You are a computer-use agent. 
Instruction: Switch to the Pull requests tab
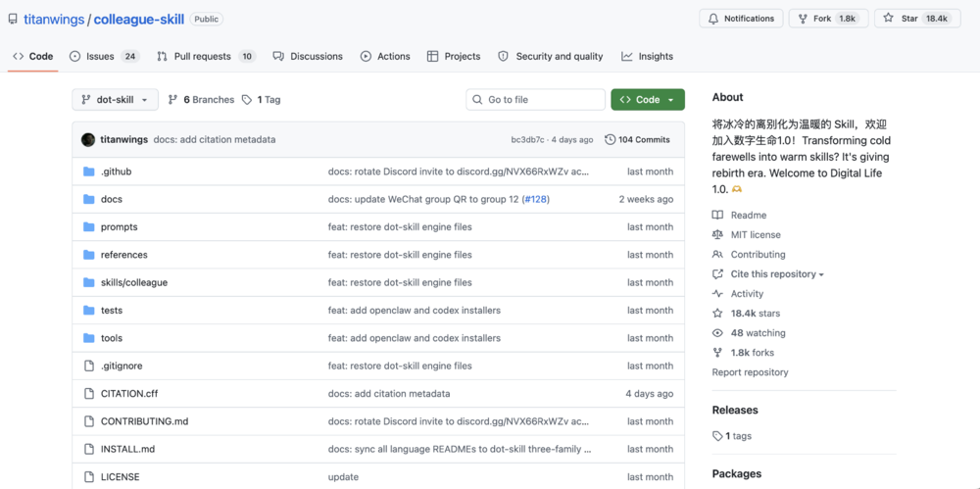(x=206, y=56)
